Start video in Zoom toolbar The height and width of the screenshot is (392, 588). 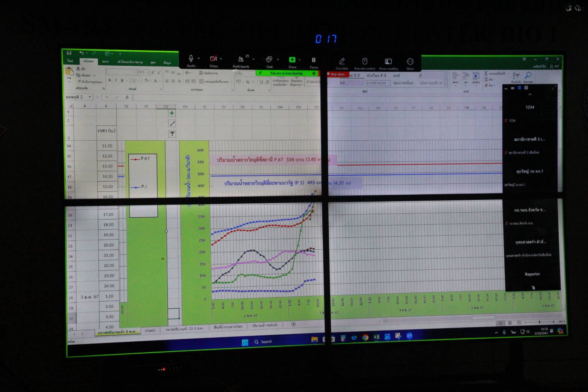pyautogui.click(x=214, y=61)
